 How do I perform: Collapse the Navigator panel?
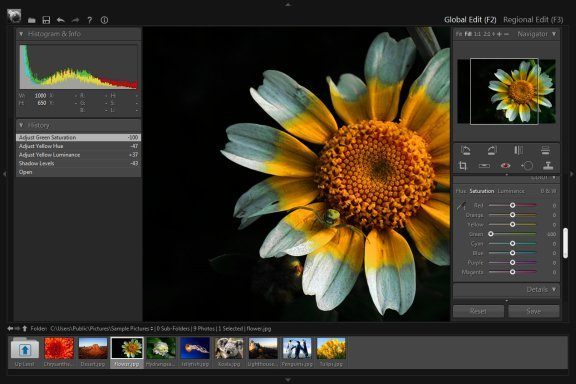pyautogui.click(x=554, y=34)
